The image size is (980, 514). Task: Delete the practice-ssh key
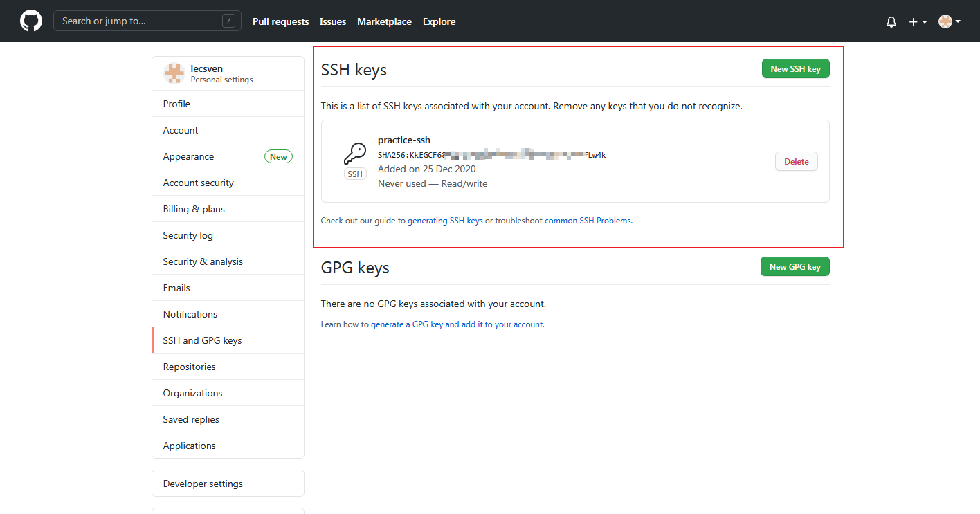tap(797, 162)
